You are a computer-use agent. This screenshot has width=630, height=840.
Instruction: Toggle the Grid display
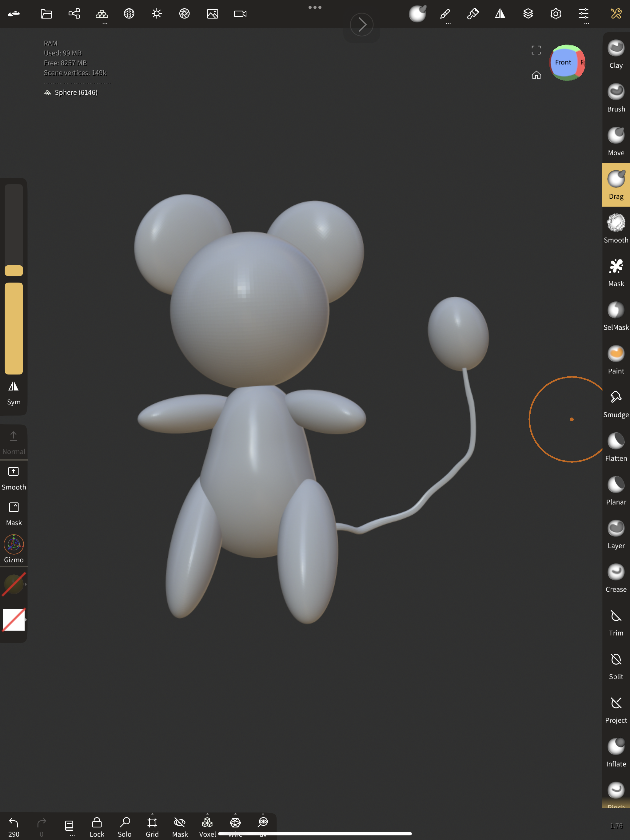pyautogui.click(x=152, y=827)
